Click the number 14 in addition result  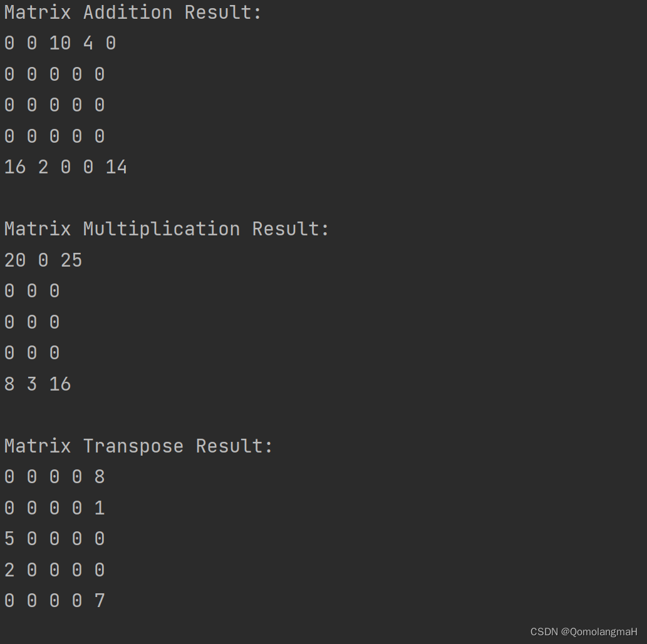click(116, 167)
